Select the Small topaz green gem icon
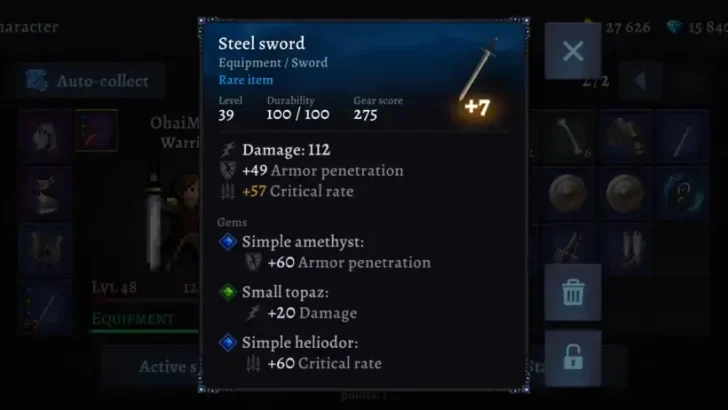This screenshot has height=410, width=728. tap(228, 292)
